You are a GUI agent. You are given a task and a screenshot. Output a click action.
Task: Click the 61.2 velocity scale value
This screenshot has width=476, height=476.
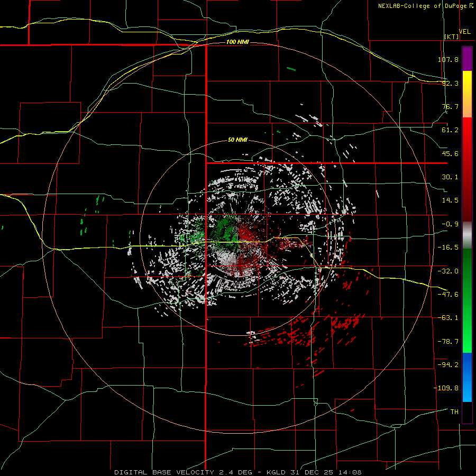tap(450, 130)
